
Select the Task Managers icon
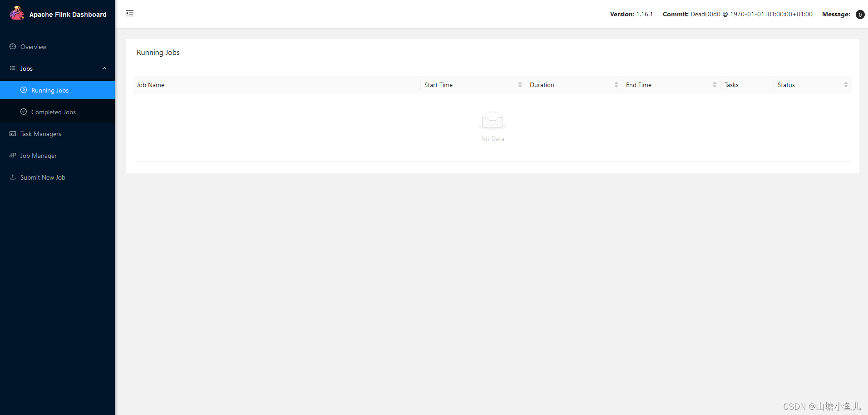click(12, 133)
